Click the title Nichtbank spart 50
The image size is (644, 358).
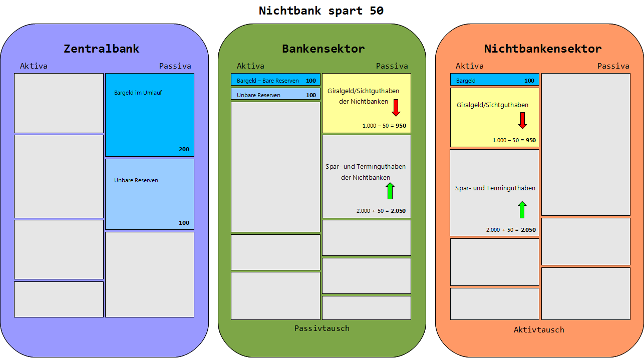(322, 10)
